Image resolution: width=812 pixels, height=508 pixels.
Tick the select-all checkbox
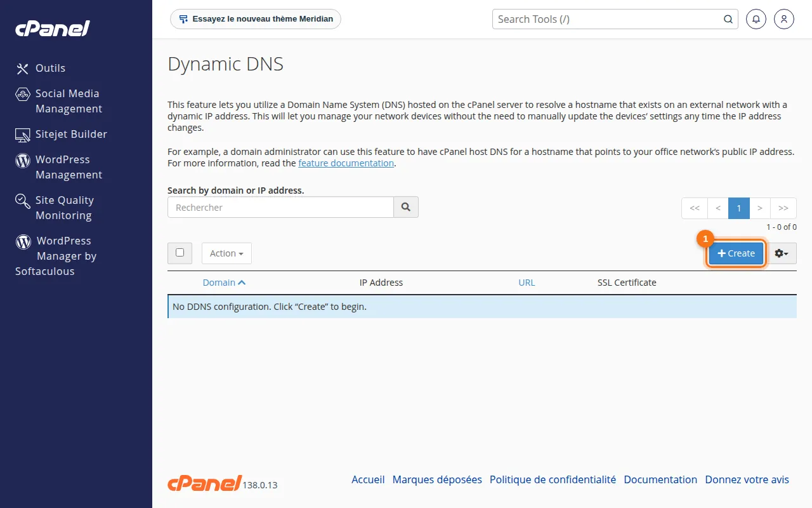tap(180, 253)
